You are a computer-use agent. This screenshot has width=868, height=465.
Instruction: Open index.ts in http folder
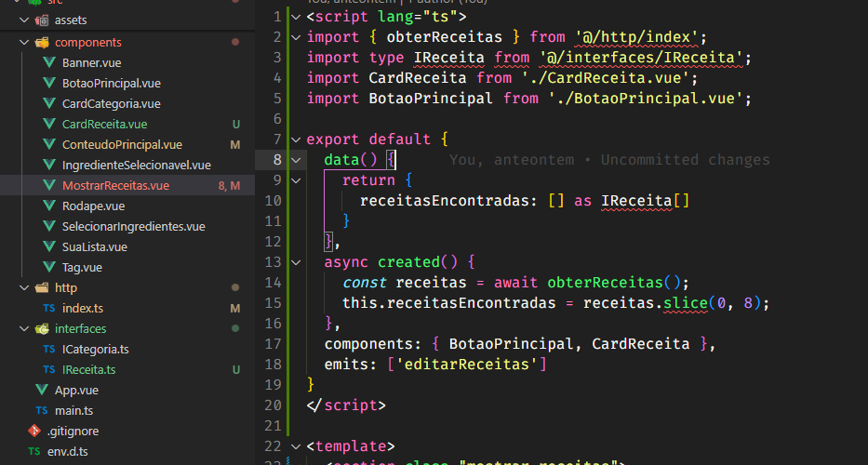pos(83,309)
